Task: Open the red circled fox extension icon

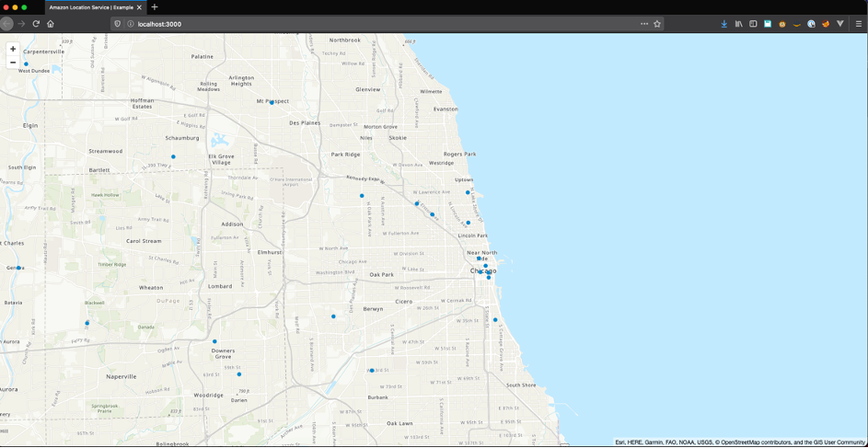Action: tap(826, 24)
